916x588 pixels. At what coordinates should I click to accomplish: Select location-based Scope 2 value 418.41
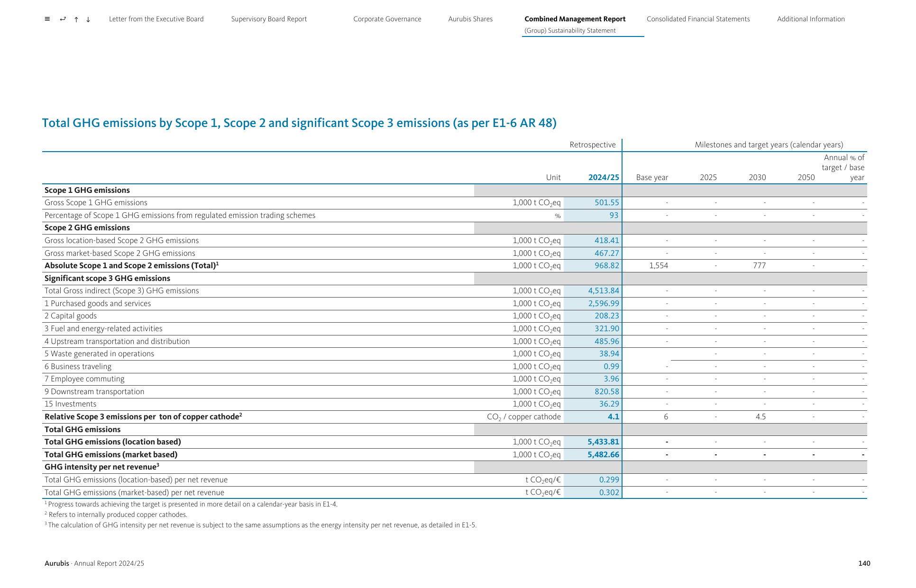(607, 241)
